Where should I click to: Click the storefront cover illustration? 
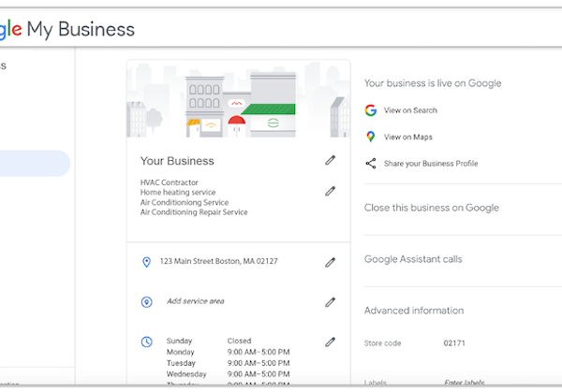238,100
